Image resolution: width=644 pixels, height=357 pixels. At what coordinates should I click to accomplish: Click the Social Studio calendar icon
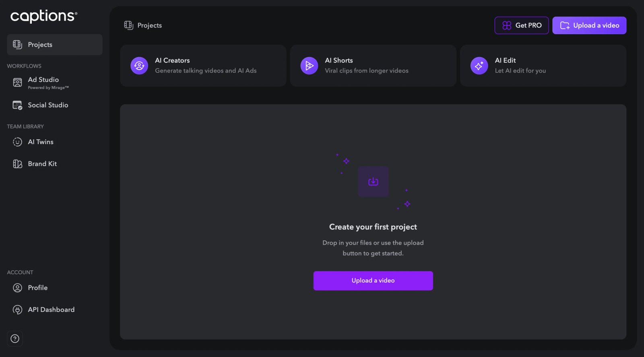(x=17, y=105)
